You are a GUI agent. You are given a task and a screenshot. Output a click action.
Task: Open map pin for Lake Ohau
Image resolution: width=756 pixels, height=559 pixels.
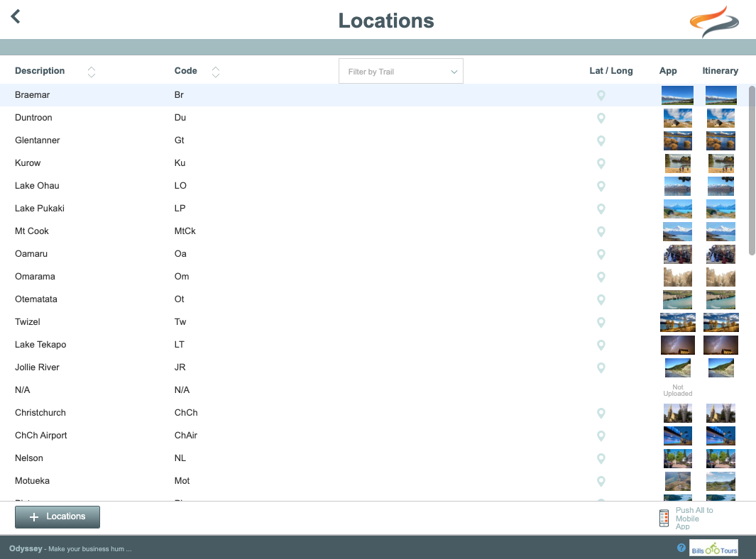601,186
